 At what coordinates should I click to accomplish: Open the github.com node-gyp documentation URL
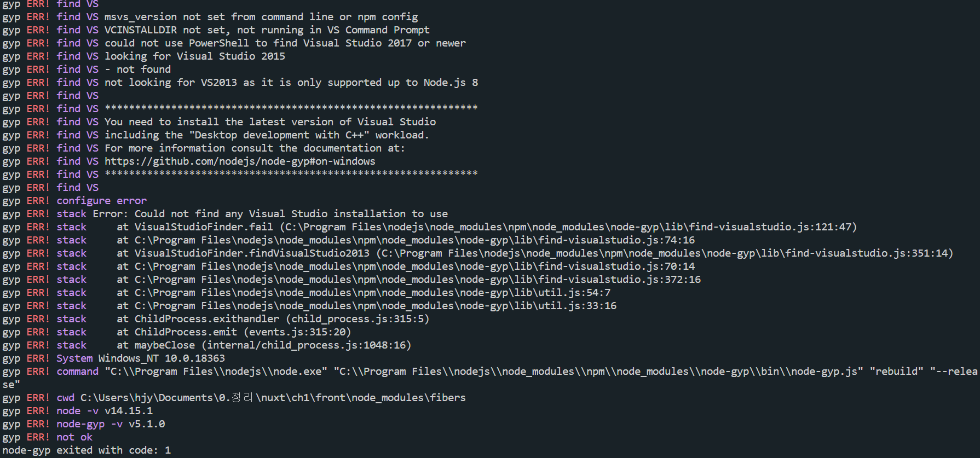(240, 161)
